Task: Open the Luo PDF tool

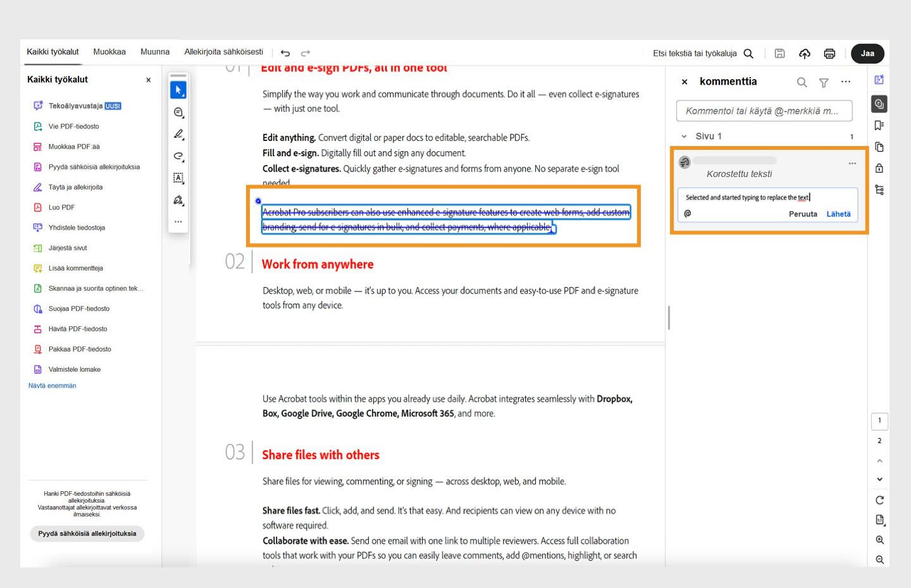Action: 54,207
